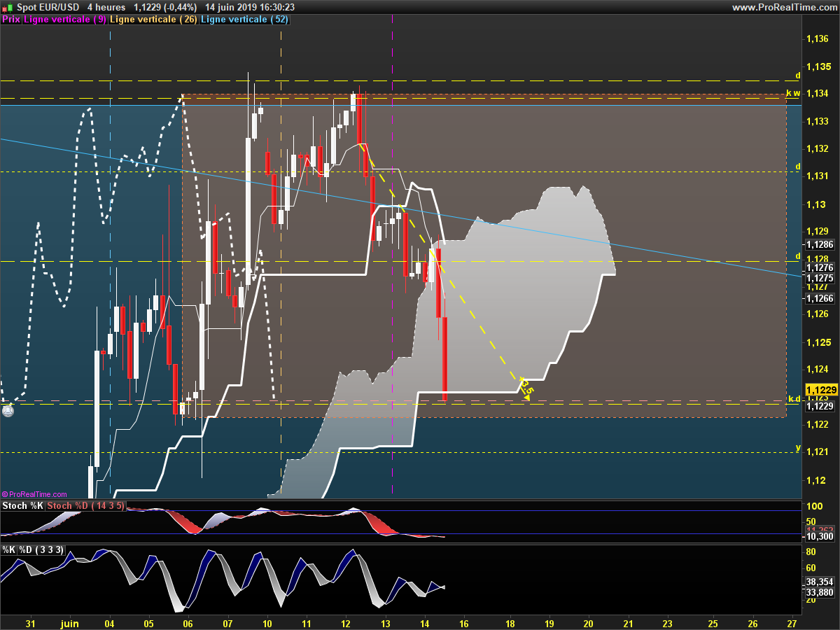This screenshot has height=630, width=840.
Task: Open the www.ProRealTime.com link in the header
Action: point(784,7)
